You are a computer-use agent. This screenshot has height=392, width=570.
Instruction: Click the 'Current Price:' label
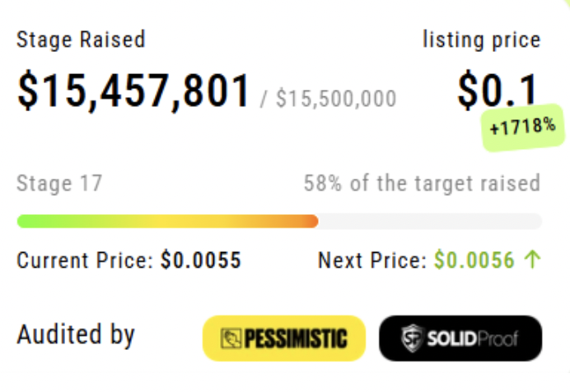click(86, 261)
